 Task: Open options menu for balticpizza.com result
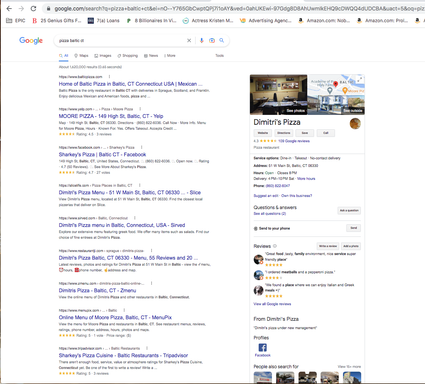click(x=109, y=77)
